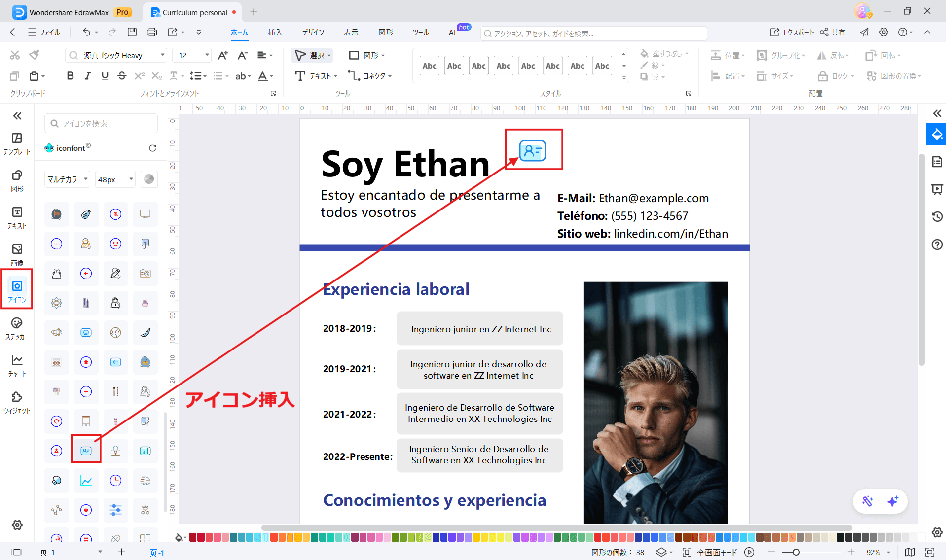Refresh the iconfont icon library
The width and height of the screenshot is (946, 560).
tap(152, 148)
